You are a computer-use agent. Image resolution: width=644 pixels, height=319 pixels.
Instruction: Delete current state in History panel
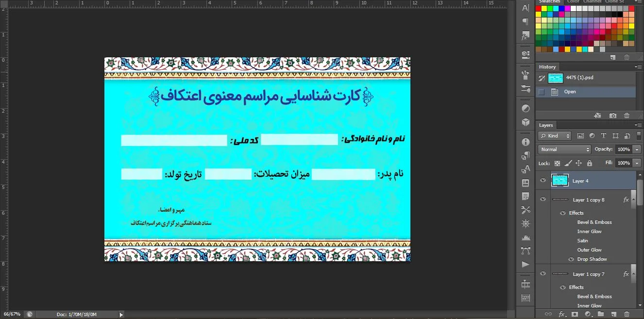coord(627,116)
